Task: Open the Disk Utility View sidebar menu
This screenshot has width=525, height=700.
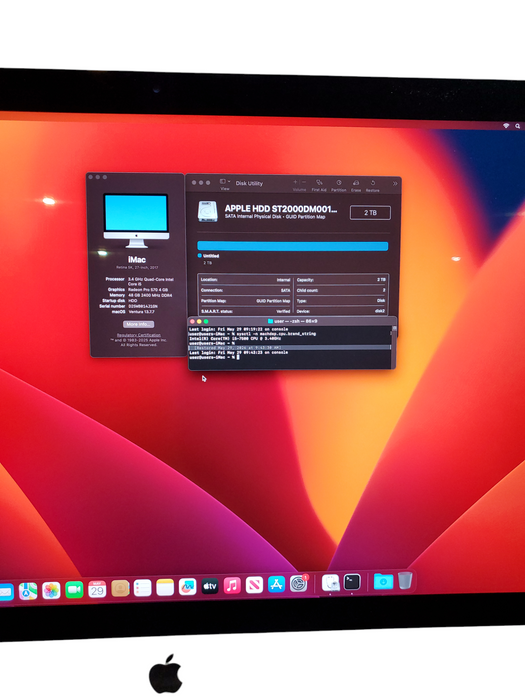Action: coord(225,182)
